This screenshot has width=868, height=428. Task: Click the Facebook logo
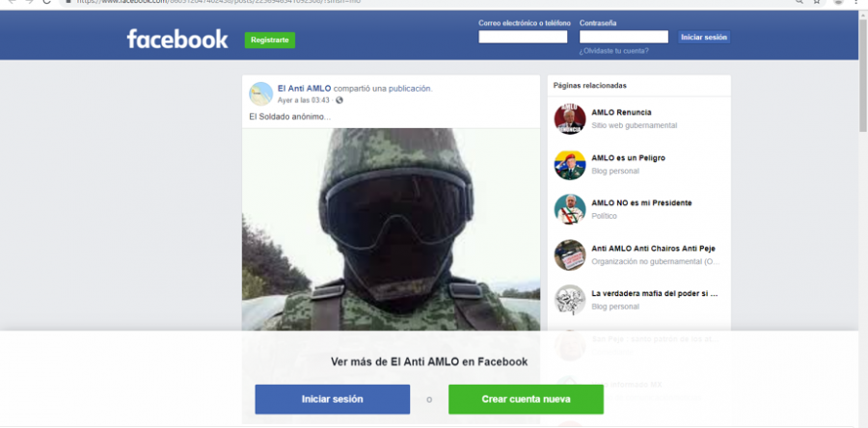pos(177,40)
